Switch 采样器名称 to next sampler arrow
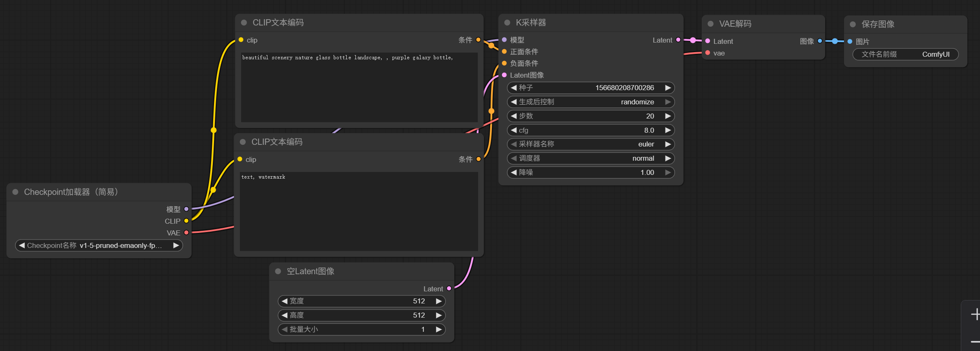 [668, 144]
